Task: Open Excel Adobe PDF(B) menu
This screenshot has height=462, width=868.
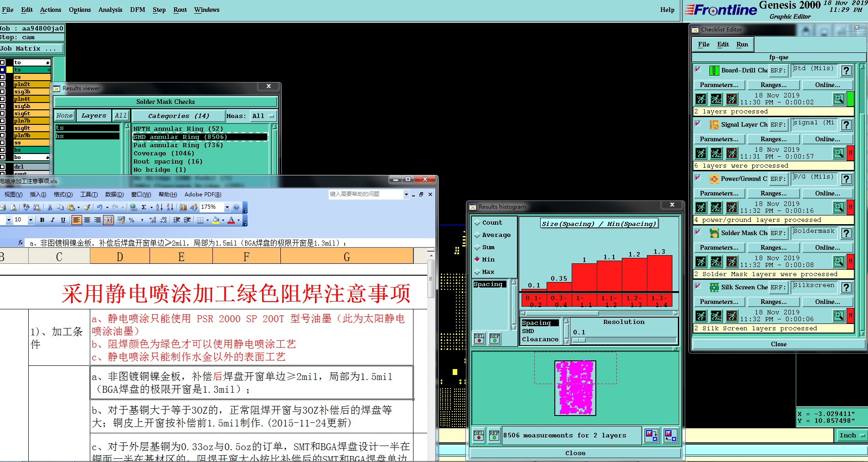Action: [203, 195]
